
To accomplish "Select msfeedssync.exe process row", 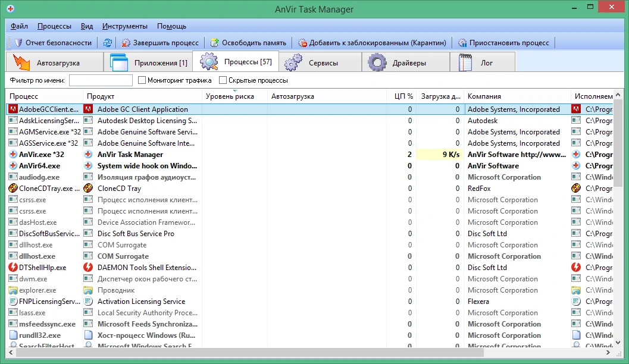I will [x=309, y=324].
